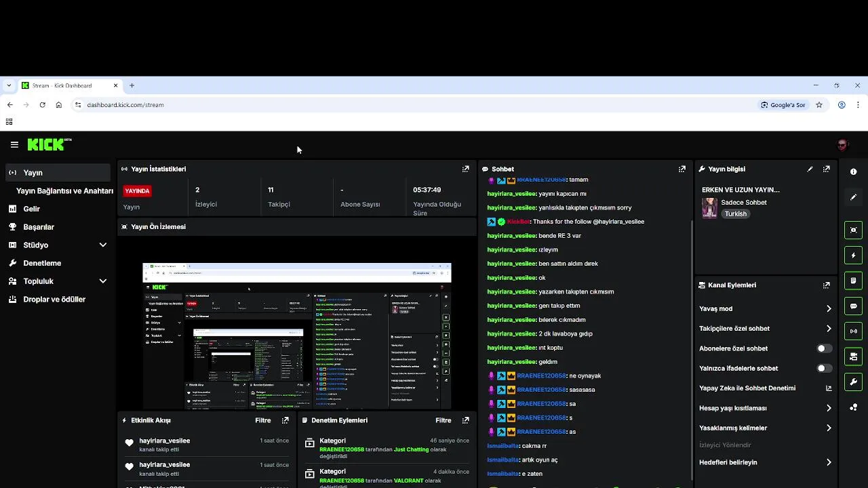The width and height of the screenshot is (868, 488).
Task: Open a new browser tab
Action: coord(132,85)
